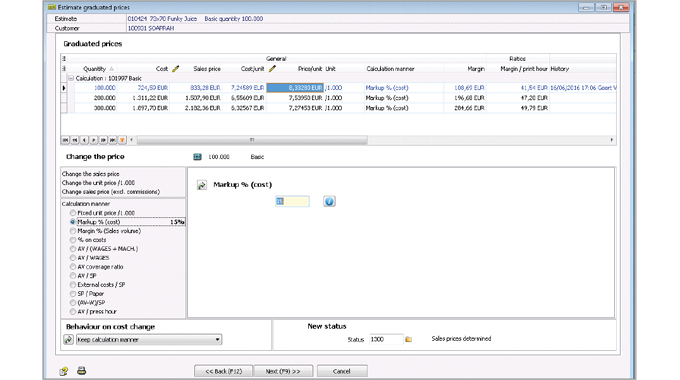Select Change the sales price option
The image size is (680, 380).
tap(91, 174)
